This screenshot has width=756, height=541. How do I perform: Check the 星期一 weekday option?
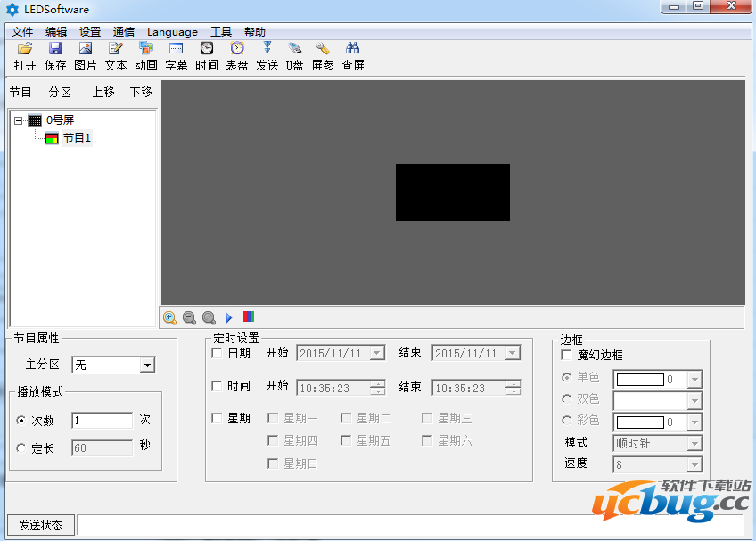[273, 417]
